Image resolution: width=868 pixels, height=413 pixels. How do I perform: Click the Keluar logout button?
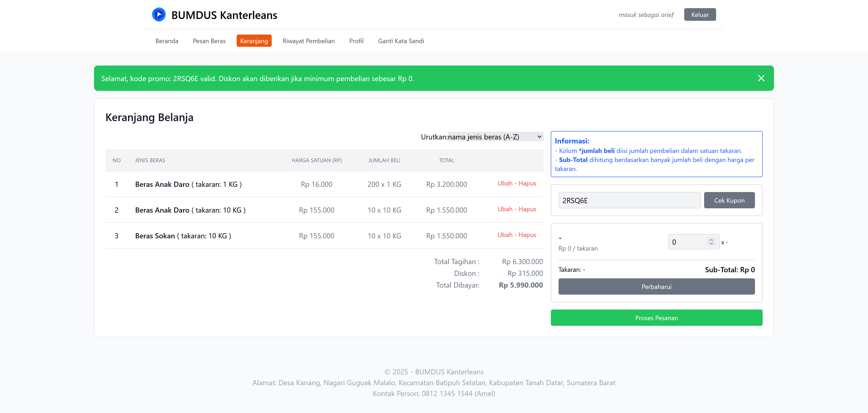(700, 14)
